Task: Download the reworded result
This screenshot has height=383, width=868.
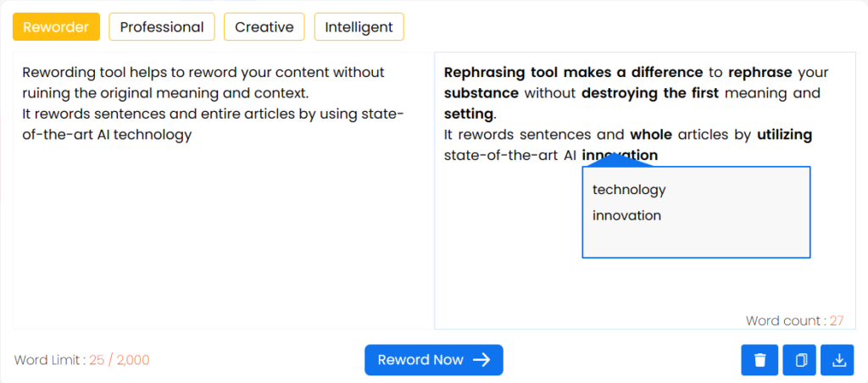Action: (839, 360)
